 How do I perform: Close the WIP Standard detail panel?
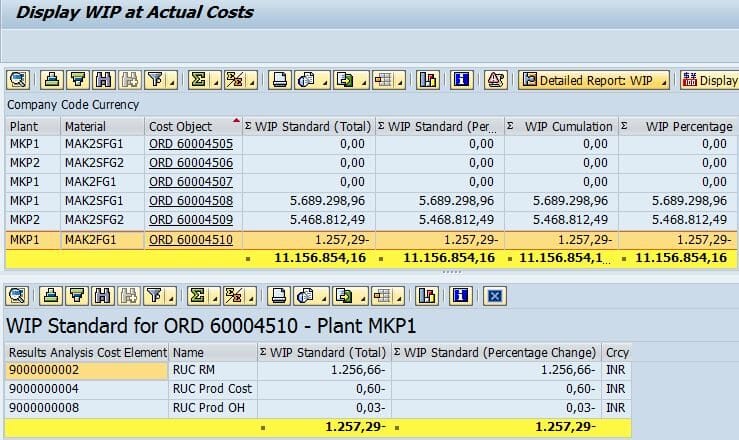click(x=494, y=295)
